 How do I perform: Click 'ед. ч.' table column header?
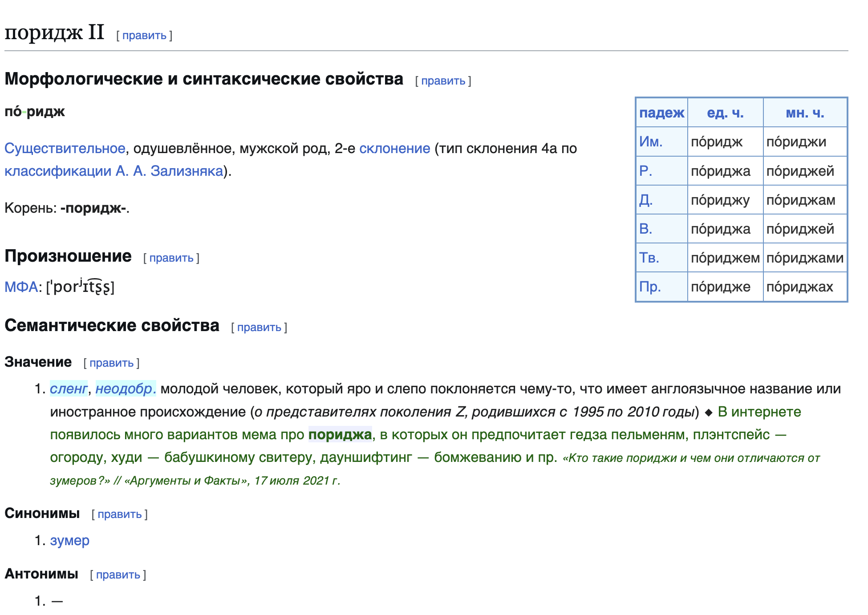pyautogui.click(x=725, y=113)
